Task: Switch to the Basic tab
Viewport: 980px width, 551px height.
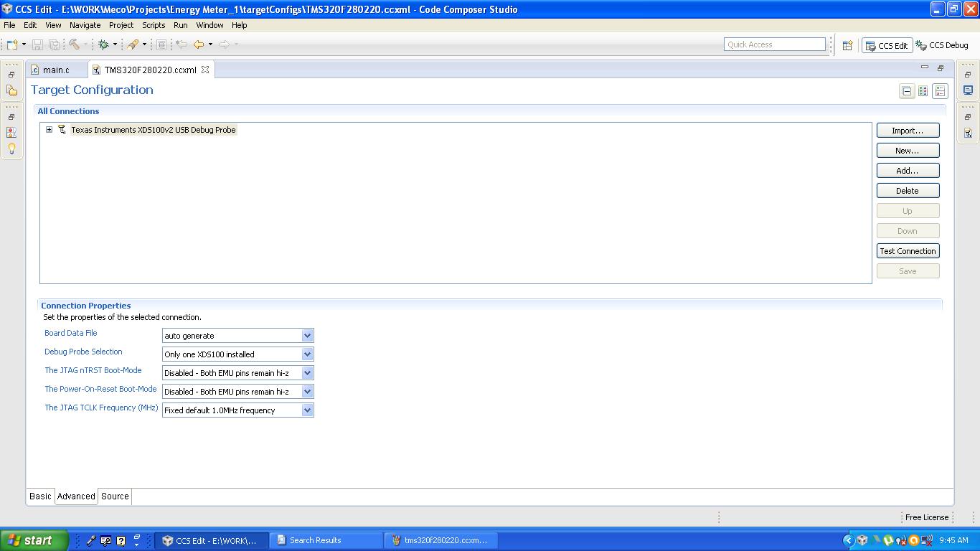Action: 40,496
